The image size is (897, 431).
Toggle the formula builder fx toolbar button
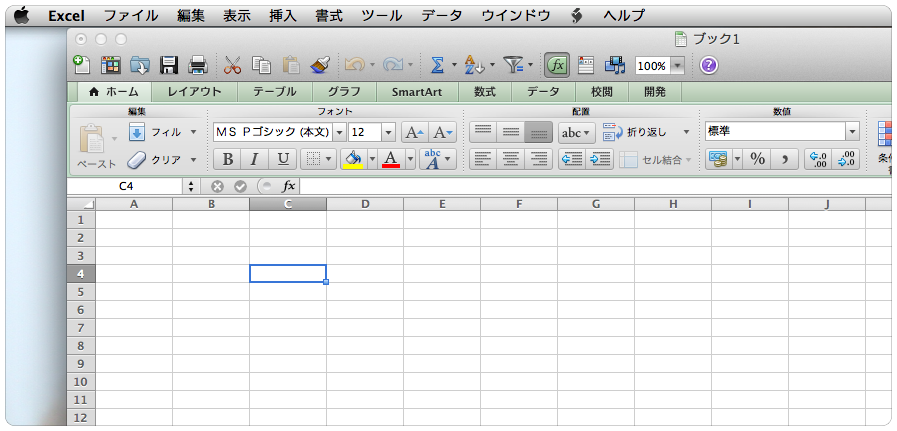click(x=557, y=65)
